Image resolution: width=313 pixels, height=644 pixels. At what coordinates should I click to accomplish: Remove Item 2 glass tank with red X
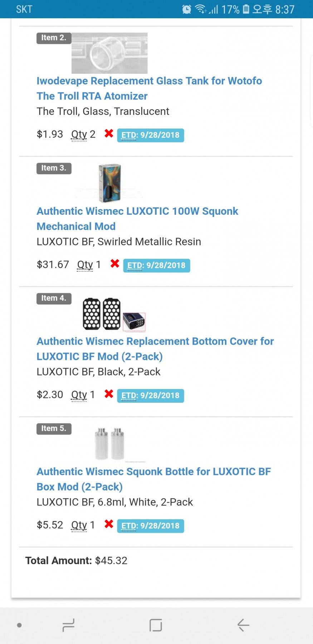point(109,134)
